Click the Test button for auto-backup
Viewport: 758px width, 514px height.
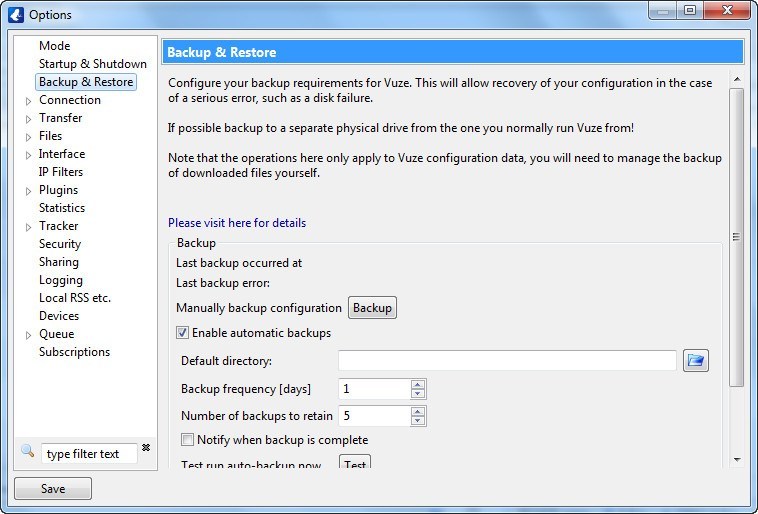(x=355, y=462)
